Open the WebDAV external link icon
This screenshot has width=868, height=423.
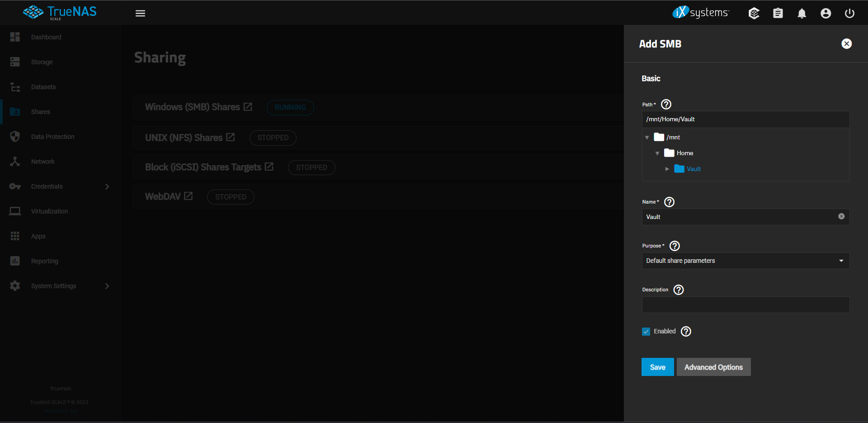(x=188, y=196)
